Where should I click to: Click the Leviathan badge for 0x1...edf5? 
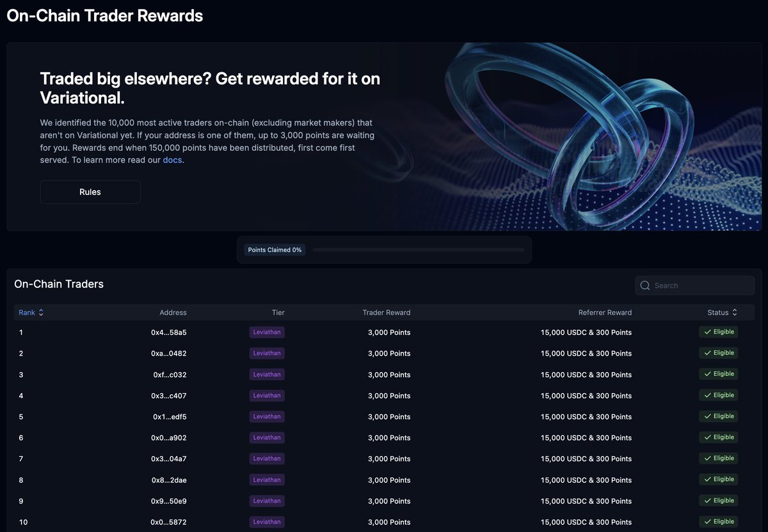[267, 416]
